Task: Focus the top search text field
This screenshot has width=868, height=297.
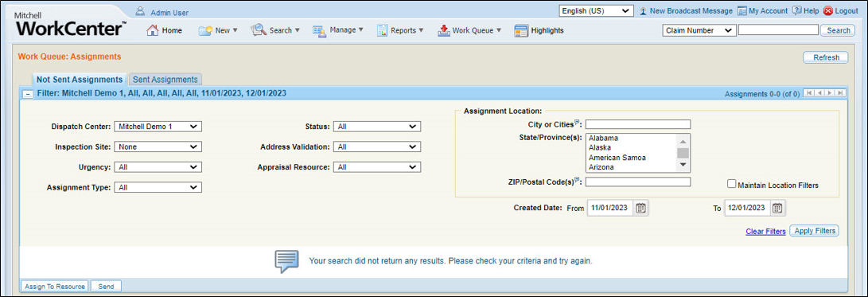Action: point(778,30)
